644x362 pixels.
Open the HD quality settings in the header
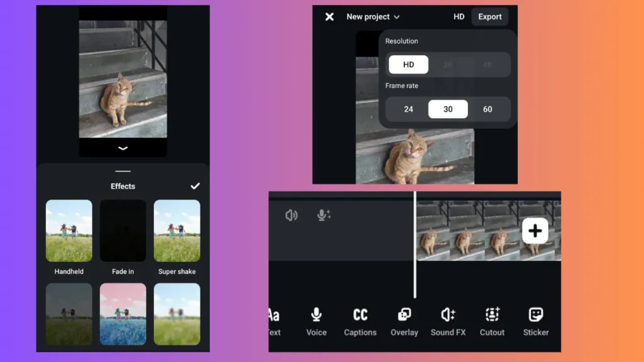click(x=459, y=17)
